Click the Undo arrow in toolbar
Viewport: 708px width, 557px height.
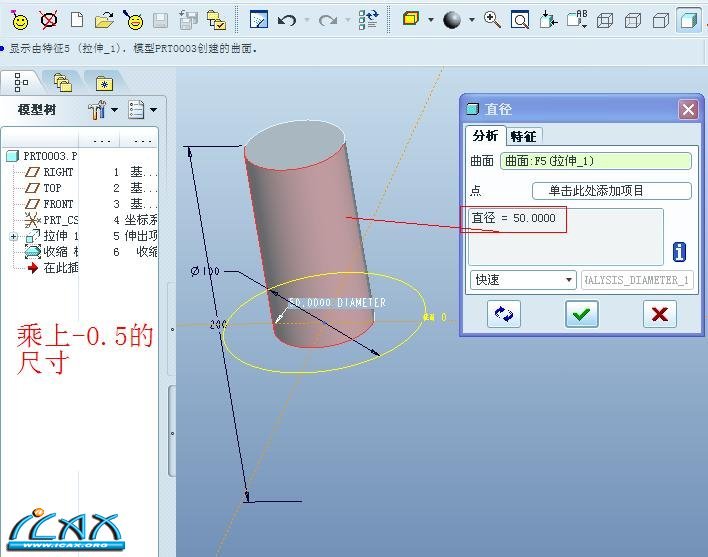click(287, 19)
